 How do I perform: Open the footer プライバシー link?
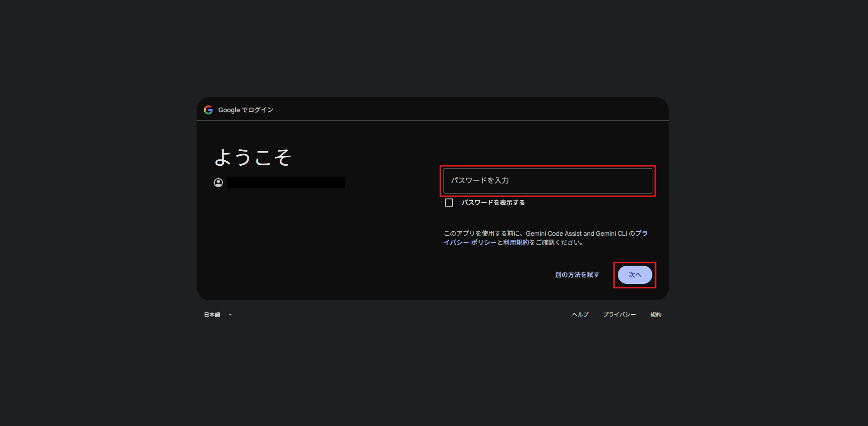pyautogui.click(x=619, y=315)
